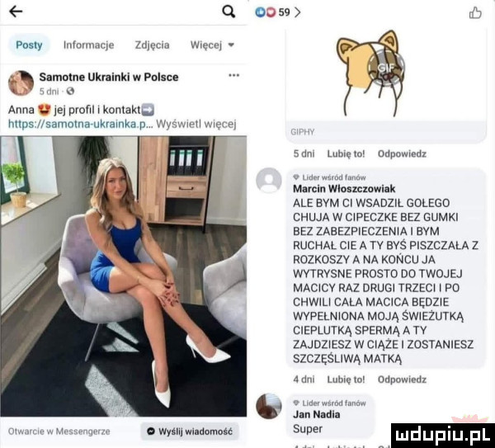Image resolution: width=495 pixels, height=448 pixels.
Task: Expand the post with Wyświetl więcej
Action: click(x=196, y=124)
